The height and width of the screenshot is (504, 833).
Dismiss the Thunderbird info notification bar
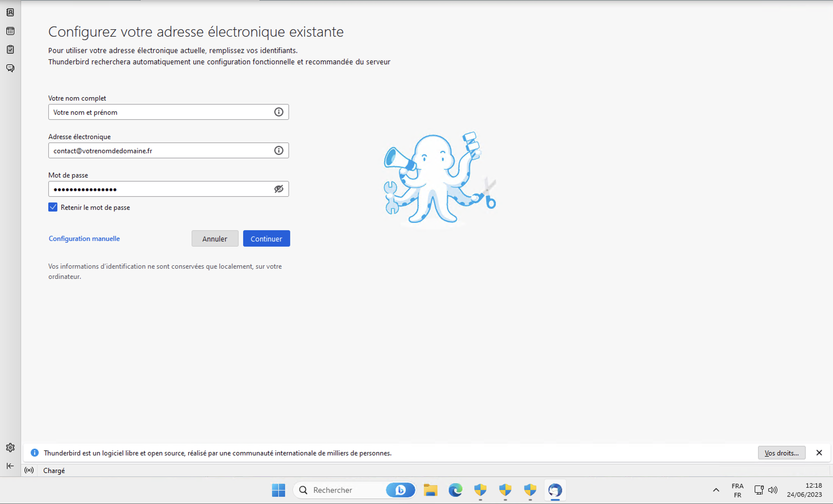(x=819, y=453)
